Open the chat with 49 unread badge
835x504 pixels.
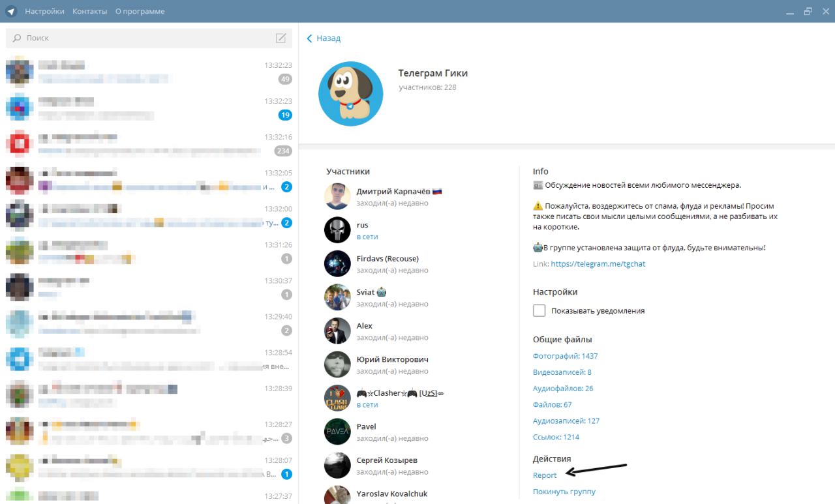tap(149, 72)
